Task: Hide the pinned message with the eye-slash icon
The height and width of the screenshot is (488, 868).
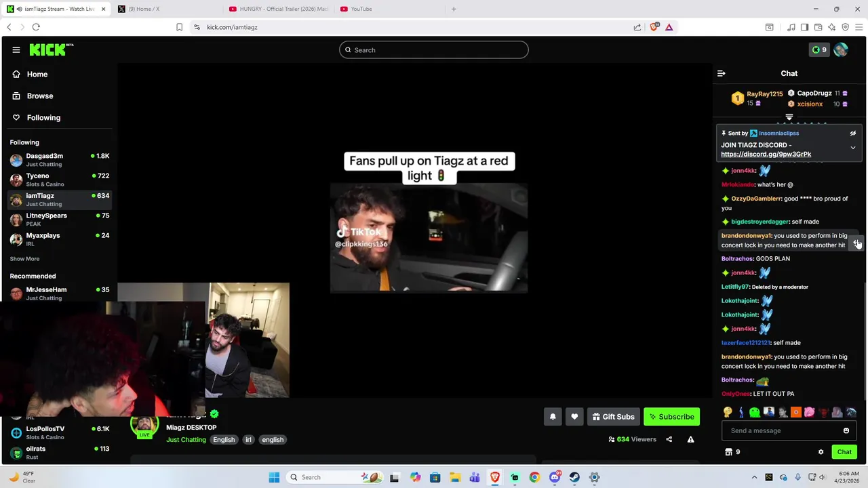Action: tap(853, 134)
